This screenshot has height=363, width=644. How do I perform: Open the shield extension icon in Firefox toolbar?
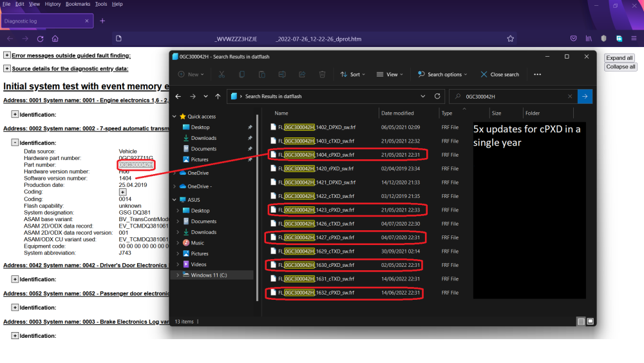coord(604,39)
